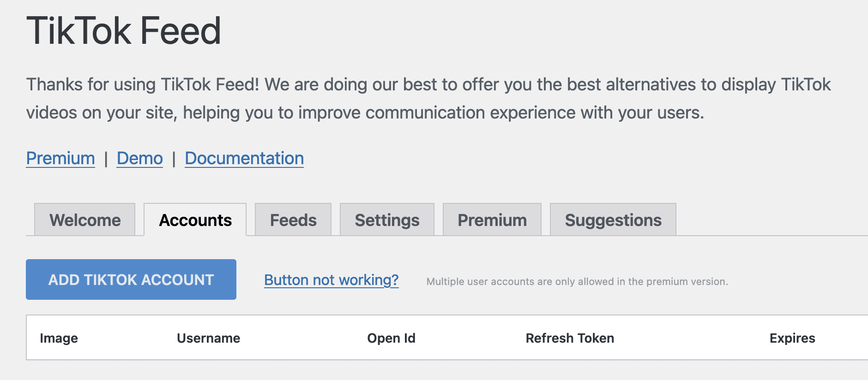The height and width of the screenshot is (380, 868).
Task: Switch to the Welcome tab
Action: click(85, 220)
